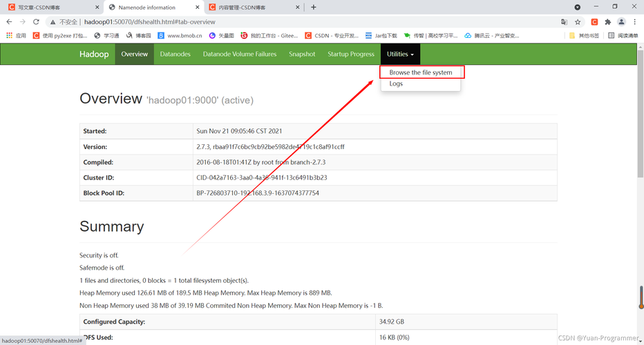Open the Chrome three-dot menu
Screen dimensions: 644x345
[635, 22]
